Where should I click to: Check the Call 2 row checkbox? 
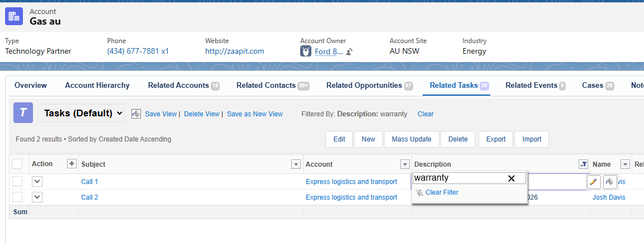point(17,197)
